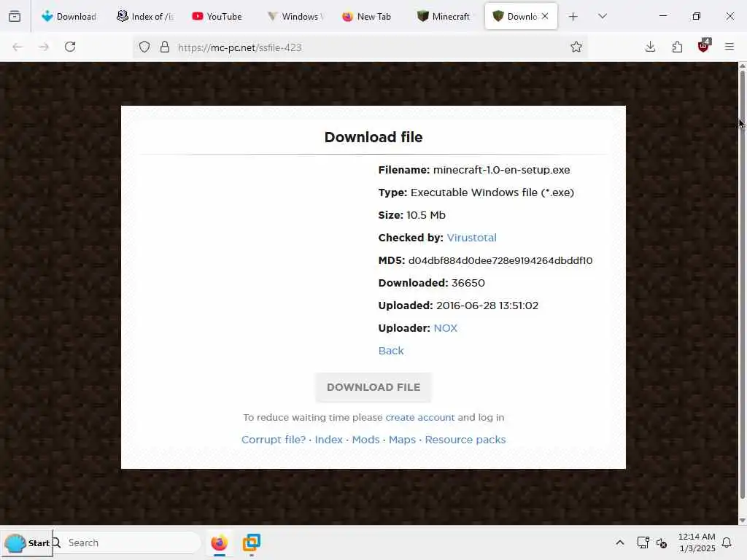Switch to the Minecraft tab
Screen dimensions: 747x560
click(444, 16)
